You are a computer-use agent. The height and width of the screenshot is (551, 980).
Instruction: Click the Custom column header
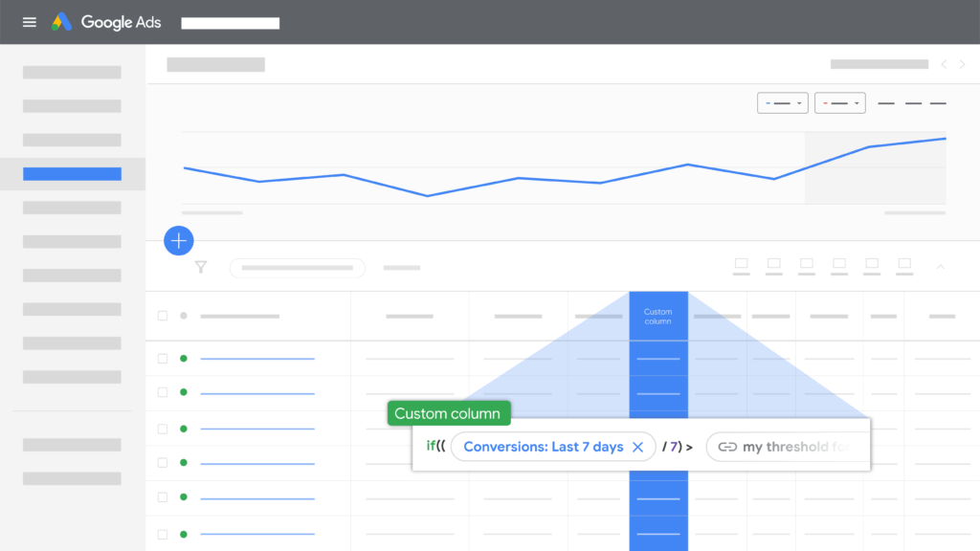(x=658, y=317)
